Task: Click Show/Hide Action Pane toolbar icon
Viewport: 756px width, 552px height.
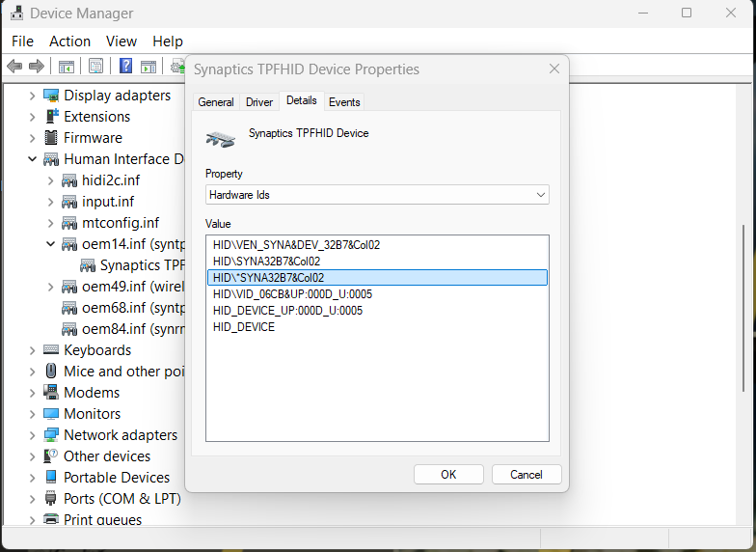Action: [x=148, y=66]
